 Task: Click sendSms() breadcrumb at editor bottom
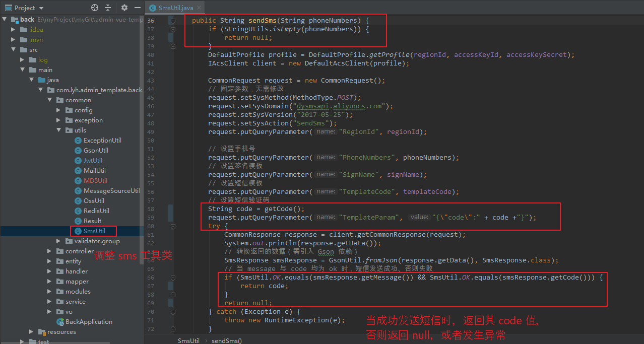[x=226, y=340]
